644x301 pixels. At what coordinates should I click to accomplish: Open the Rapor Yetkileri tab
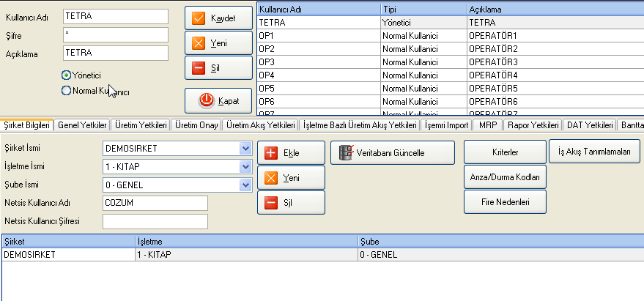[x=533, y=125]
